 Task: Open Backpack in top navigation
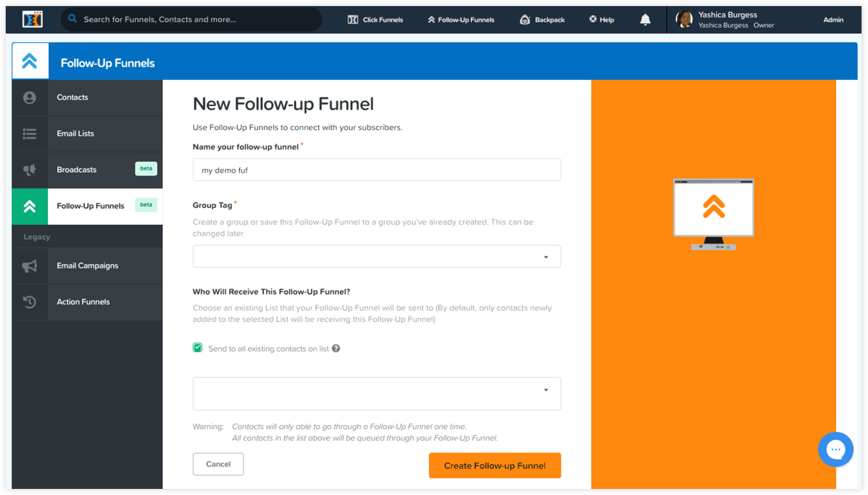point(542,20)
